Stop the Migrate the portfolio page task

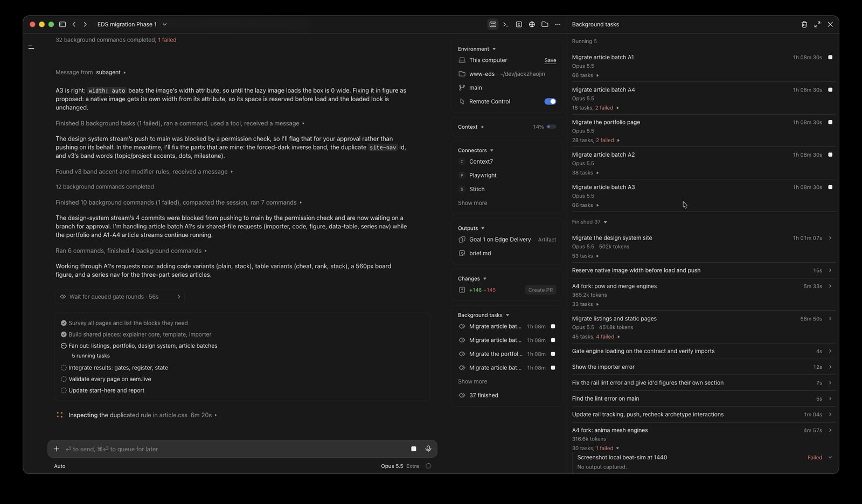pos(830,122)
